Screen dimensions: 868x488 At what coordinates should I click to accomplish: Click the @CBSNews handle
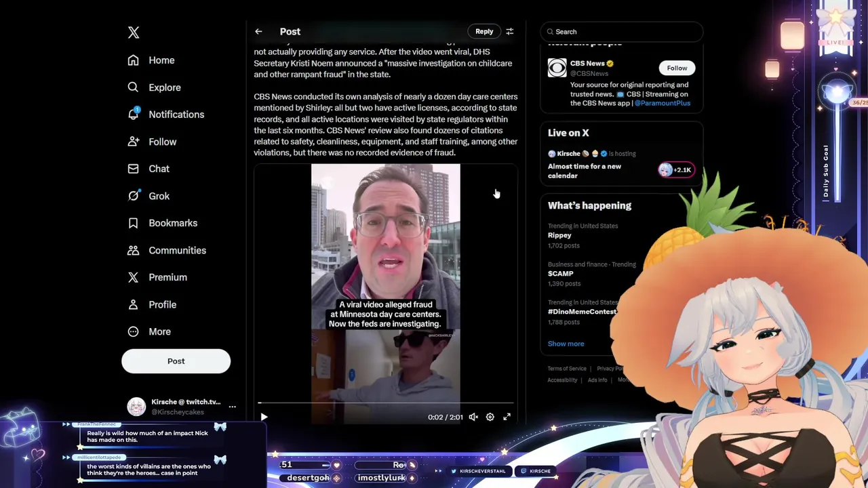589,73
